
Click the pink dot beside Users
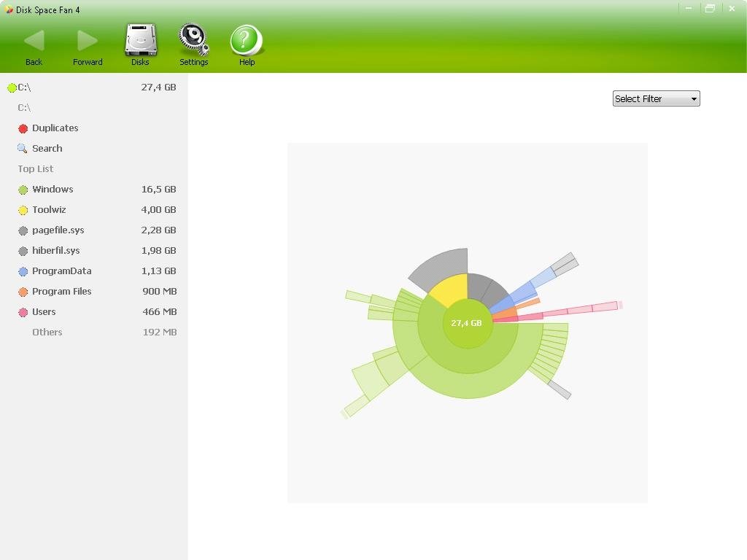[23, 312]
